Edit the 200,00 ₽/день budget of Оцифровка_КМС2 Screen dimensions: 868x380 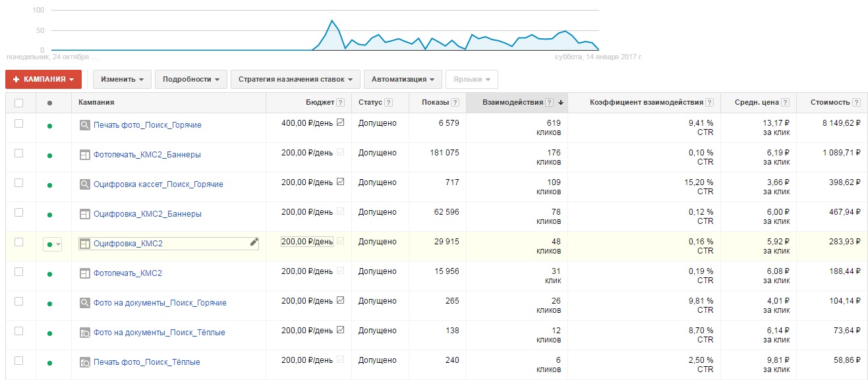(x=307, y=242)
